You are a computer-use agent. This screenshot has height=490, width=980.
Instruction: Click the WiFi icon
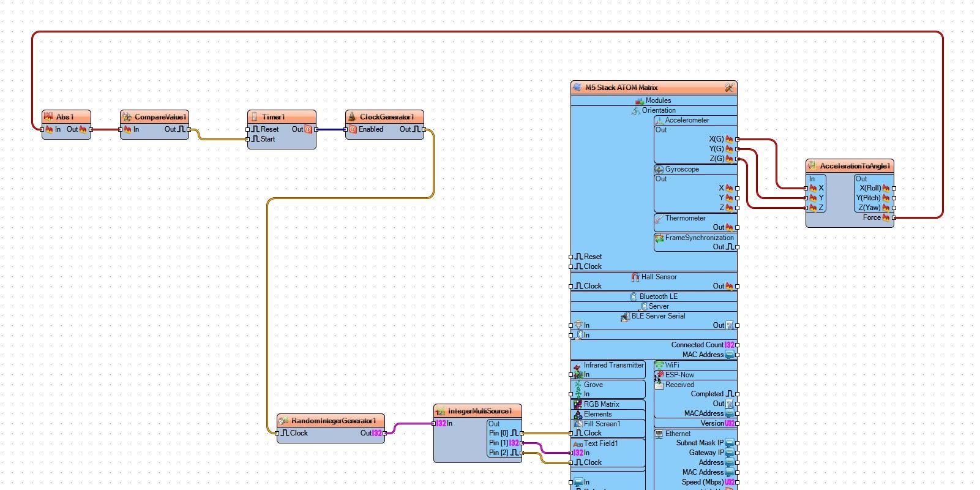[x=659, y=365]
